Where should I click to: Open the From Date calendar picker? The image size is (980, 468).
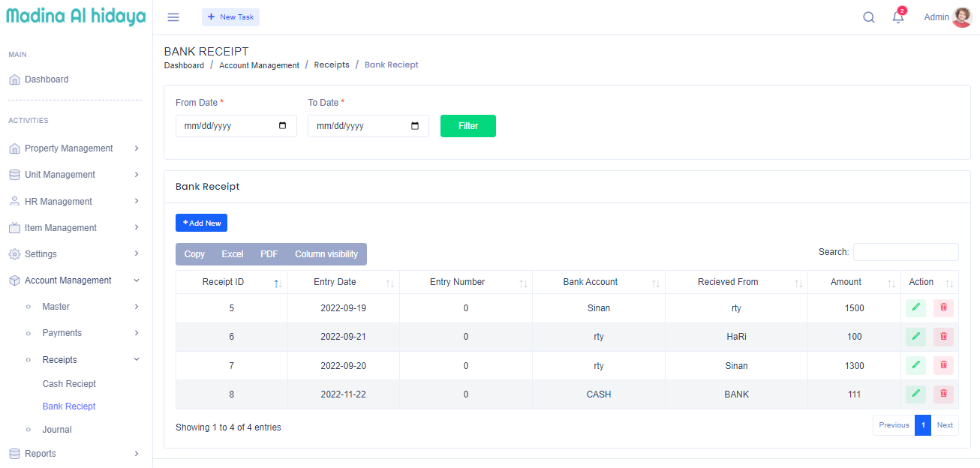283,126
